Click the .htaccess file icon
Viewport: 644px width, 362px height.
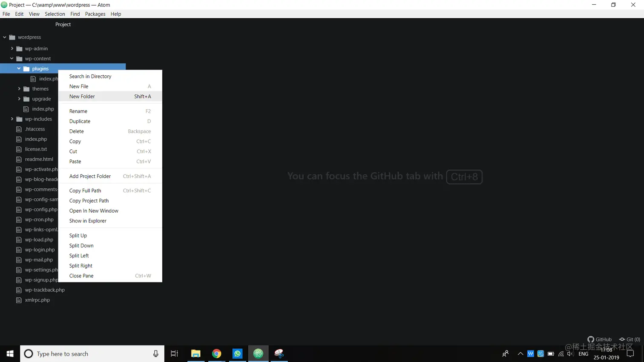pyautogui.click(x=19, y=129)
